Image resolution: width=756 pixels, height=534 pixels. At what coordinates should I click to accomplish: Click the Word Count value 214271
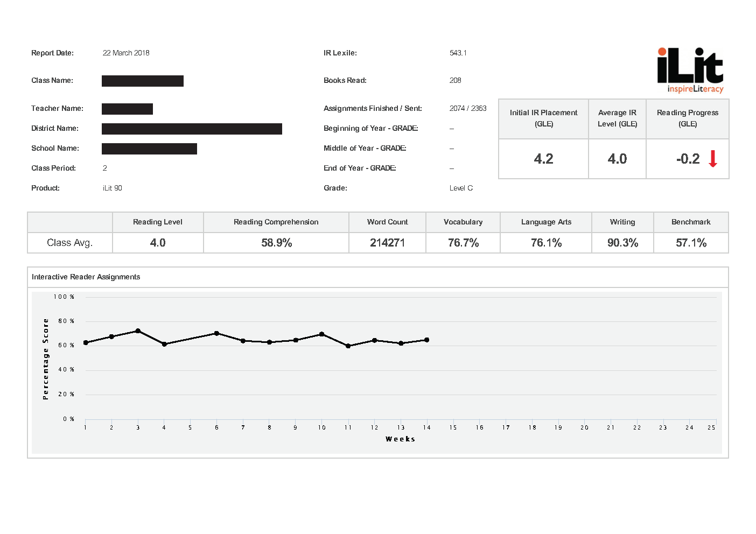pos(387,242)
